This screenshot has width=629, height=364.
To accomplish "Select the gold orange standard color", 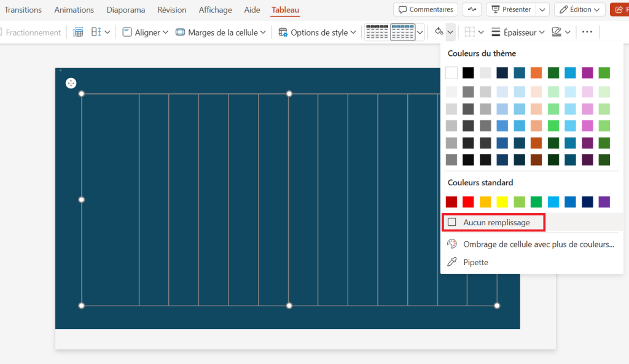I will click(x=485, y=202).
